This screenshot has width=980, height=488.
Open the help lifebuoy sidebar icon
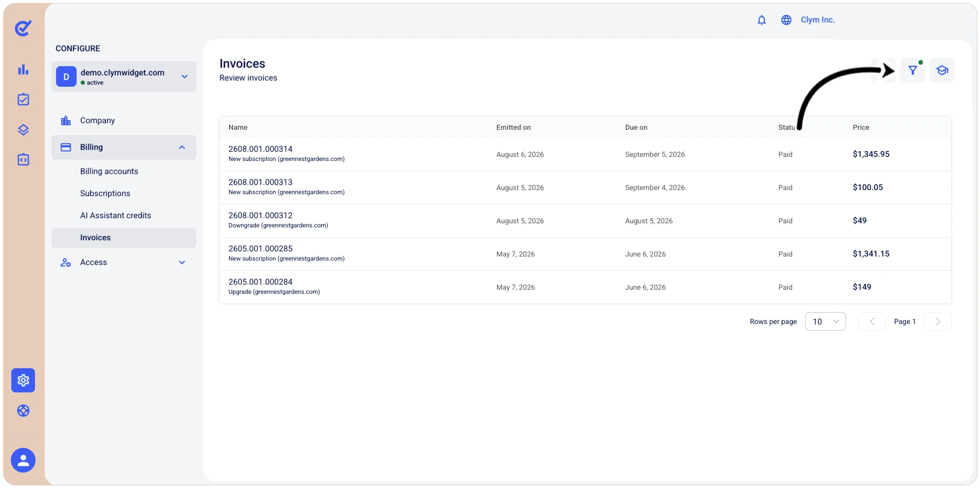coord(23,411)
